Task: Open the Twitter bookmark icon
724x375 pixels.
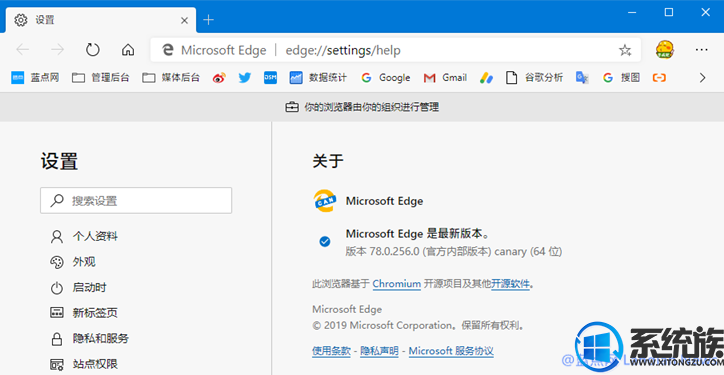Action: point(245,78)
